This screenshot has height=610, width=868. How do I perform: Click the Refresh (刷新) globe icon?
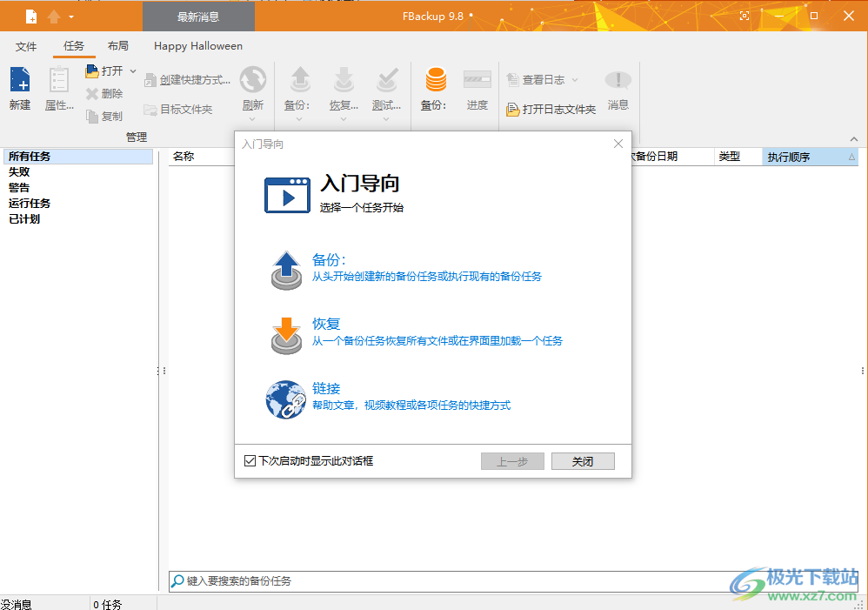(x=253, y=80)
